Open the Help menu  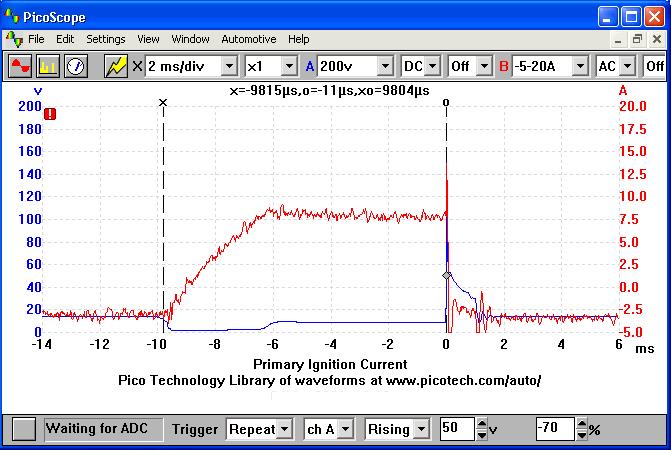pyautogui.click(x=298, y=39)
